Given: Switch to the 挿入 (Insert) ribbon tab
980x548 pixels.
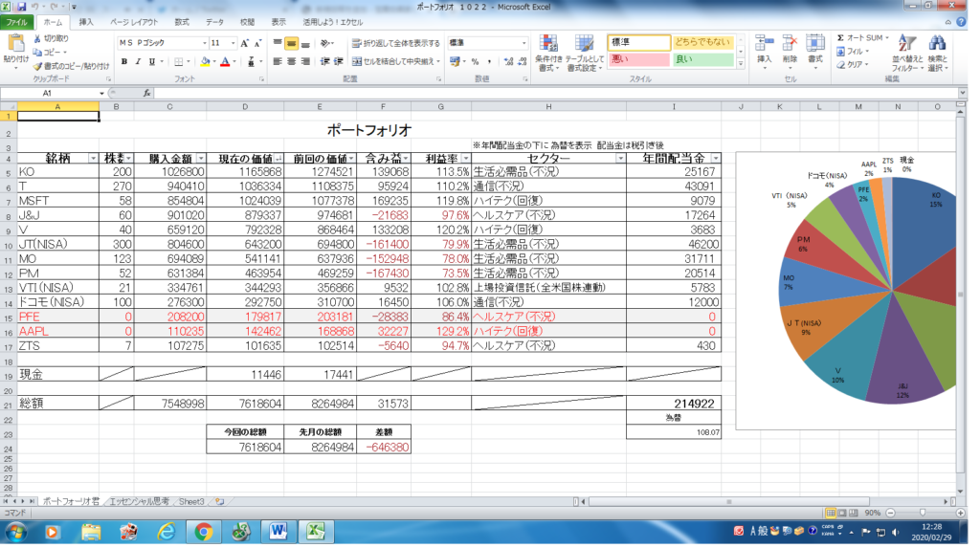Looking at the screenshot, I should (x=85, y=23).
